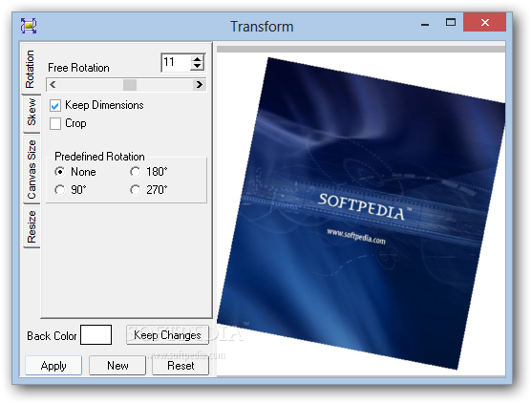Click the rotation scrollbar thumb

130,85
